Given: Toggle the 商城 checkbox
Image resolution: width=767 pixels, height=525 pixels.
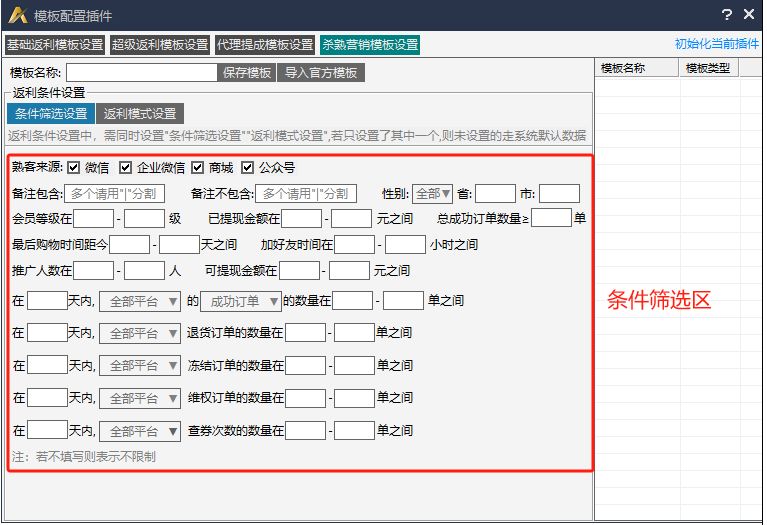Looking at the screenshot, I should point(197,168).
